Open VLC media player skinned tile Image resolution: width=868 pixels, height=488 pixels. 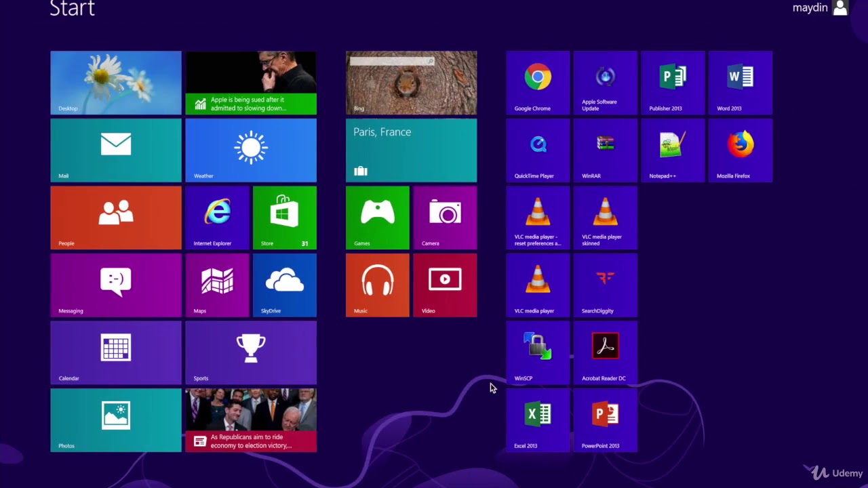click(x=606, y=218)
